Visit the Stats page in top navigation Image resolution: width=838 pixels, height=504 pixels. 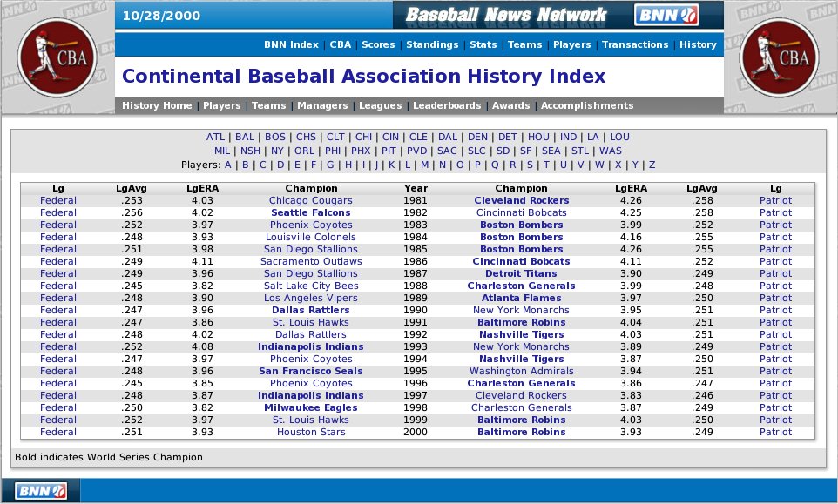[x=483, y=44]
